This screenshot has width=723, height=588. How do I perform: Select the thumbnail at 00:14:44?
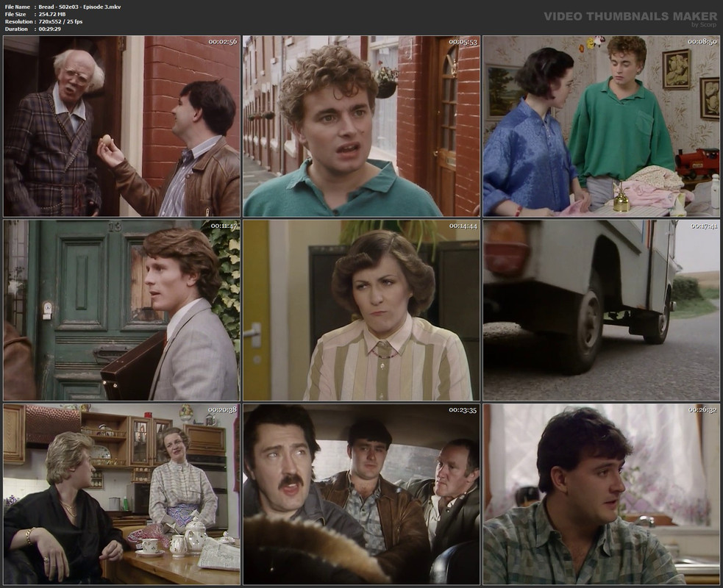click(362, 310)
